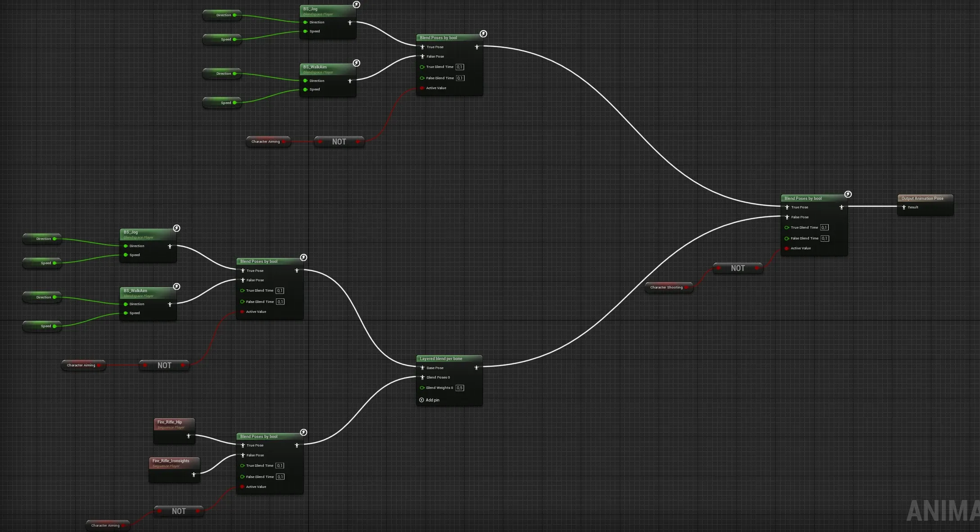
Task: Select the NOT node feeding the Fire_Rifle blend node
Action: (179, 511)
